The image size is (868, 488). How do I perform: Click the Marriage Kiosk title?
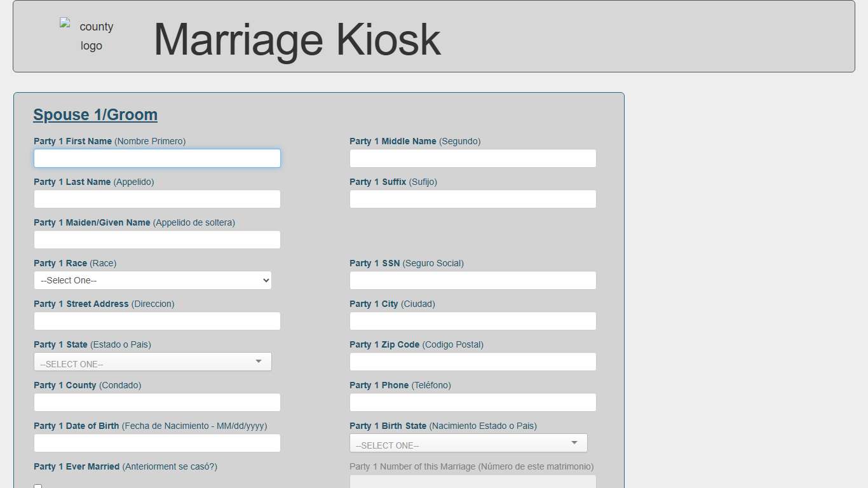(x=296, y=40)
